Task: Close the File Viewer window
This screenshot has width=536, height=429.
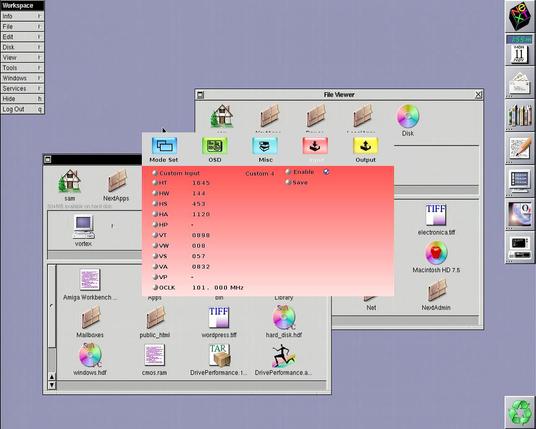Action: [479, 95]
